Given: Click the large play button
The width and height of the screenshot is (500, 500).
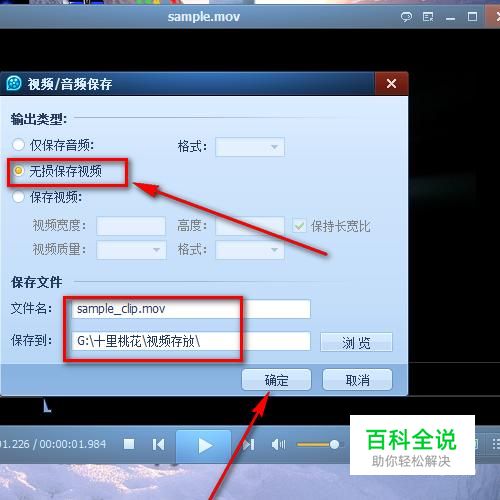Looking at the screenshot, I should (x=204, y=446).
